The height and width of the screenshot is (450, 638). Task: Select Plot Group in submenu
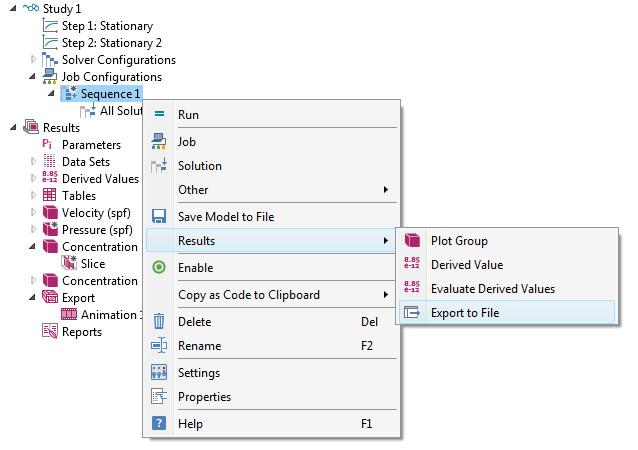(507, 240)
